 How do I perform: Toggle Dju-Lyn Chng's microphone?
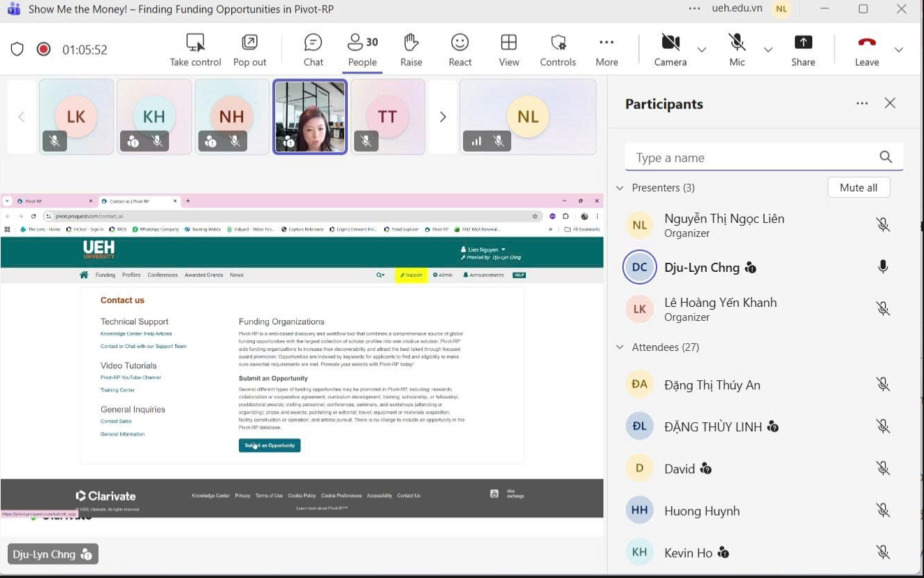point(883,267)
